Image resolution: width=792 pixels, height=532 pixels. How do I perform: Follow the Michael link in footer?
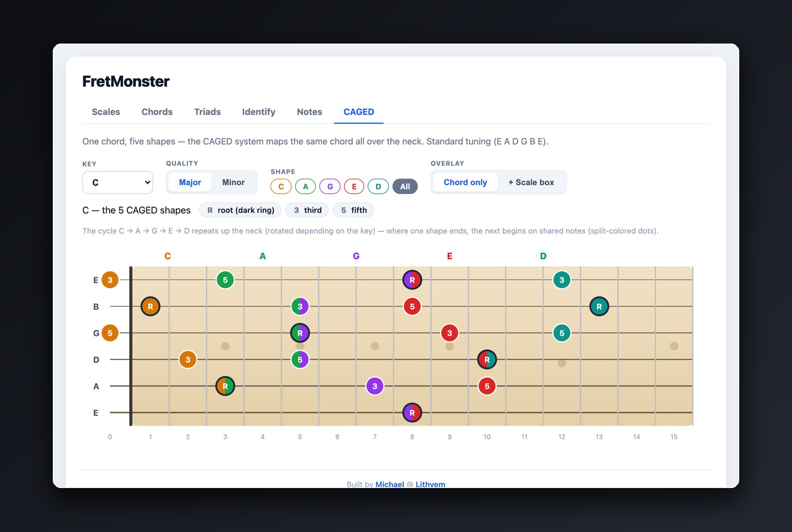[x=390, y=484]
